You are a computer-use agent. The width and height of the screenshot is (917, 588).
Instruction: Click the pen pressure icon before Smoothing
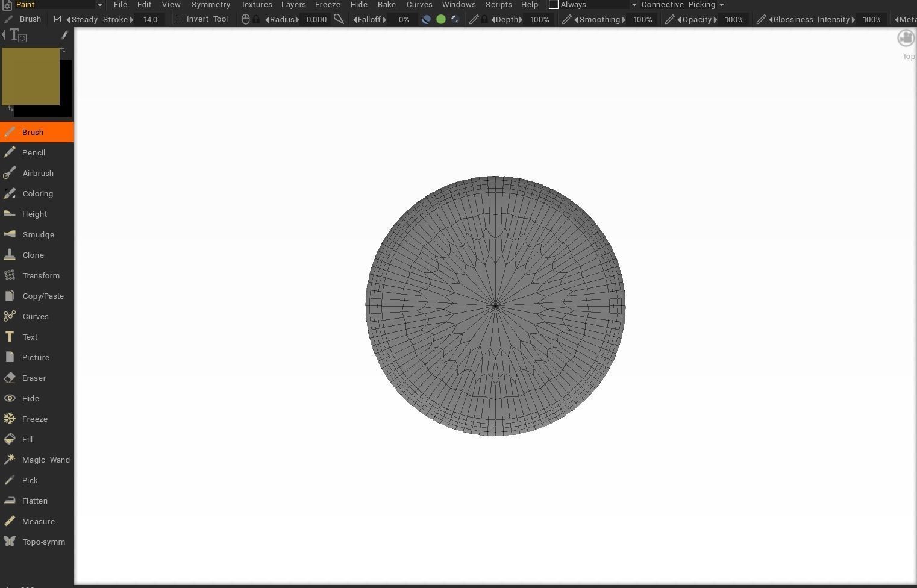tap(566, 19)
